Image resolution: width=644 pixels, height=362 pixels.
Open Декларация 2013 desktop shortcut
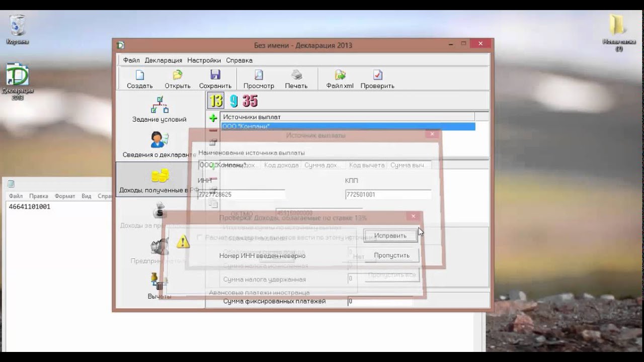click(18, 81)
